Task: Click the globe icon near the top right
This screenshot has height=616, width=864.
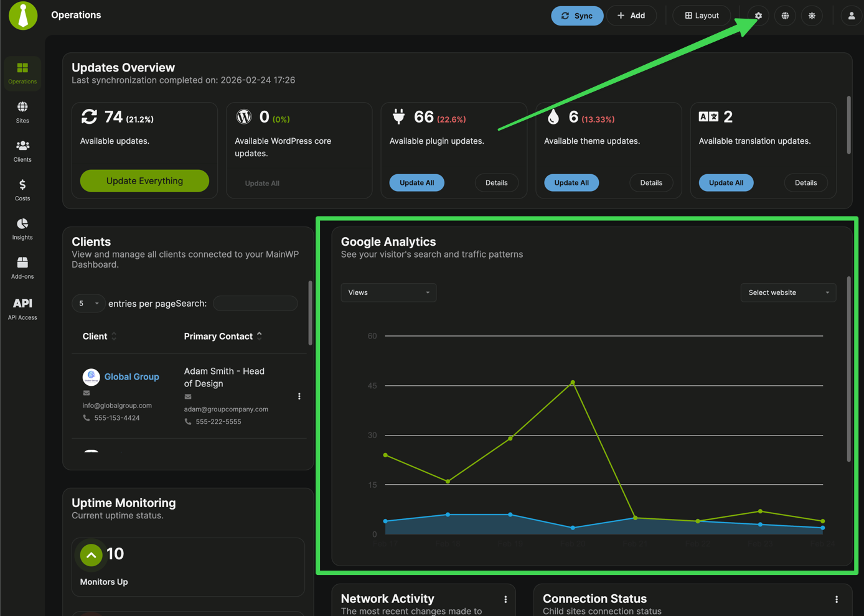Action: (785, 16)
